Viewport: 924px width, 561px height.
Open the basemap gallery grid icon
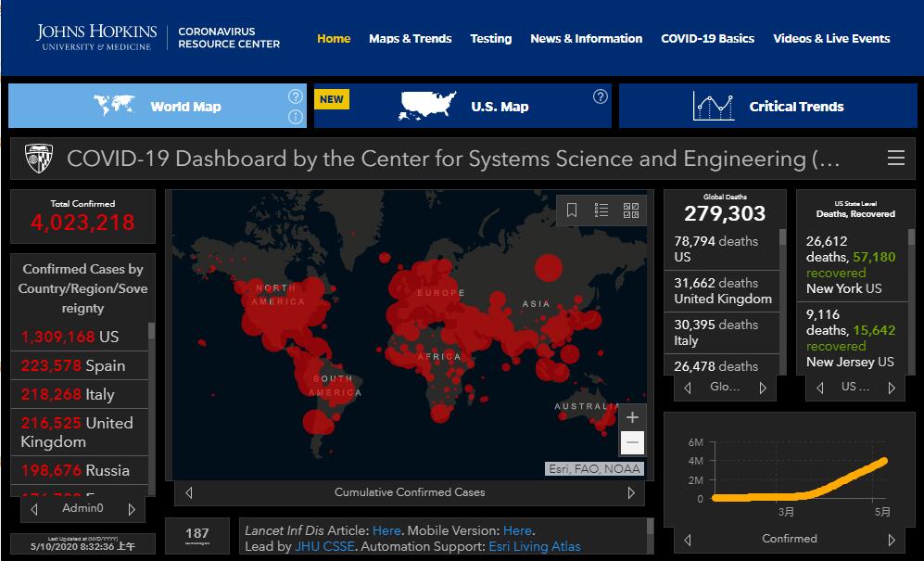[631, 210]
